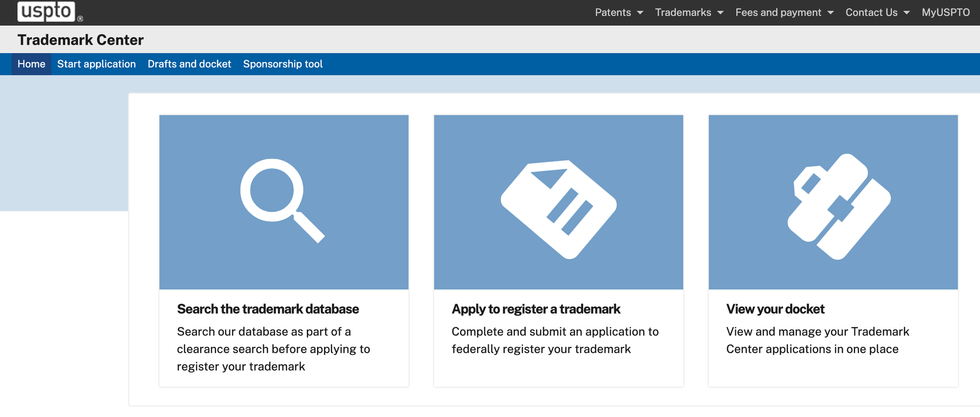The image size is (980, 417).
Task: Expand the Trademarks dropdown arrow
Action: tap(720, 13)
